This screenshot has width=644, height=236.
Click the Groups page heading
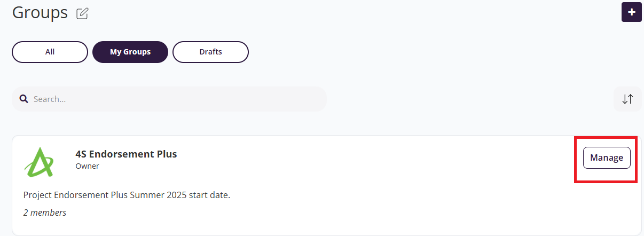pyautogui.click(x=40, y=12)
